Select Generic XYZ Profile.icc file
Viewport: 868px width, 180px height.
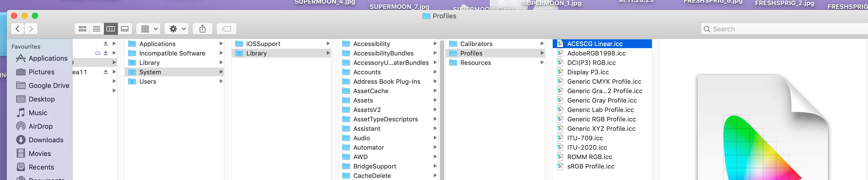pyautogui.click(x=602, y=129)
